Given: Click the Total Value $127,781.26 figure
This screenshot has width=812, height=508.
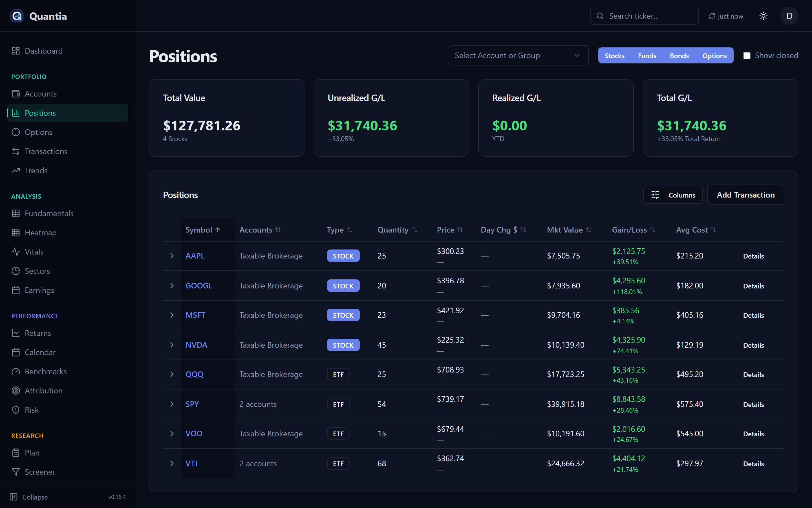Looking at the screenshot, I should click(202, 126).
